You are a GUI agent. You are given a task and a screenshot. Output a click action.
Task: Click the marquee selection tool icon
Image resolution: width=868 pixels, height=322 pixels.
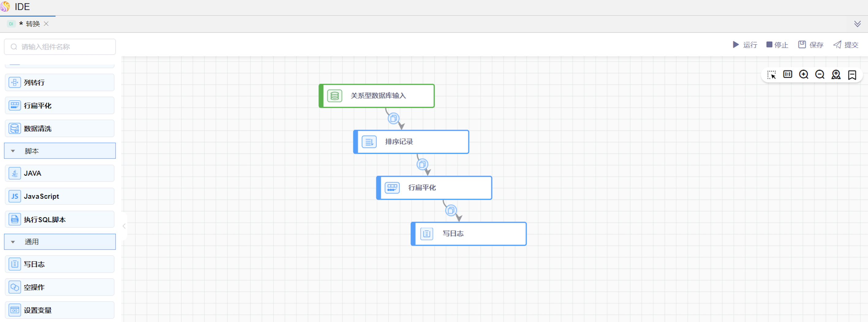(x=771, y=75)
